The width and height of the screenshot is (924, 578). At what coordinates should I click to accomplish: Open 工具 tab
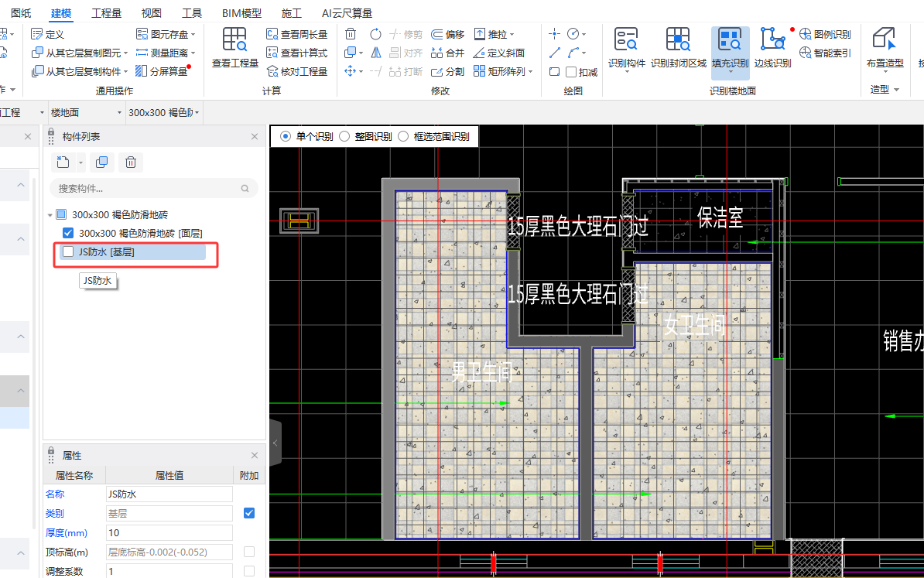tap(192, 13)
